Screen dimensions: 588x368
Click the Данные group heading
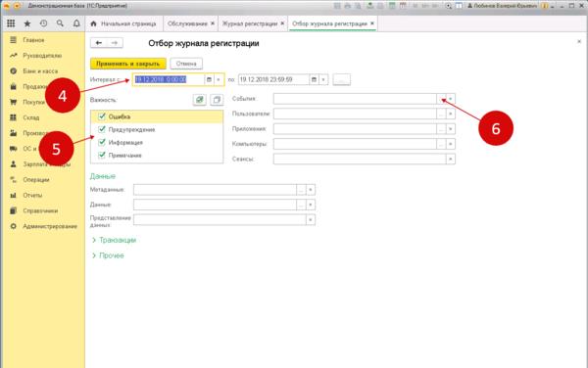103,176
